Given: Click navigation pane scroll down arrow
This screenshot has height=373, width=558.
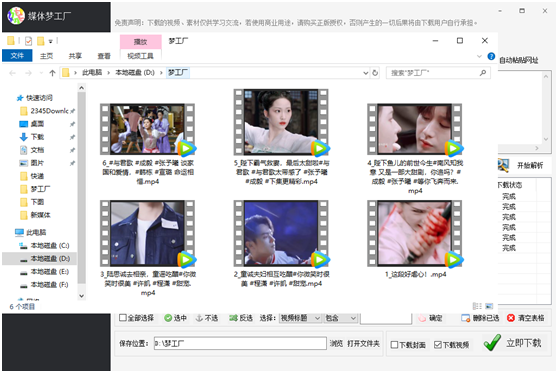Looking at the screenshot, I should pyautogui.click(x=81, y=295).
